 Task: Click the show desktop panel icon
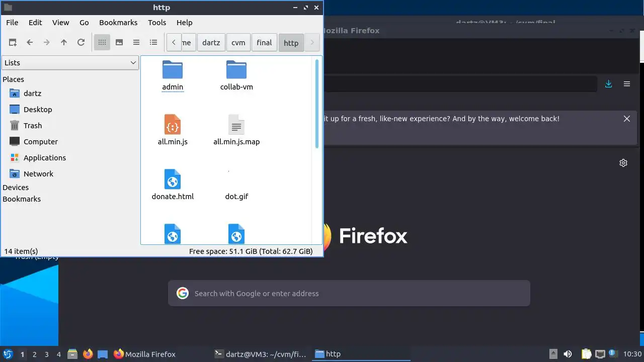(103, 354)
